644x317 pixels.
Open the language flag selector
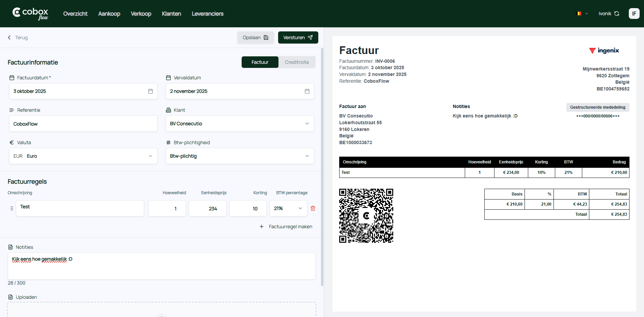pos(582,14)
